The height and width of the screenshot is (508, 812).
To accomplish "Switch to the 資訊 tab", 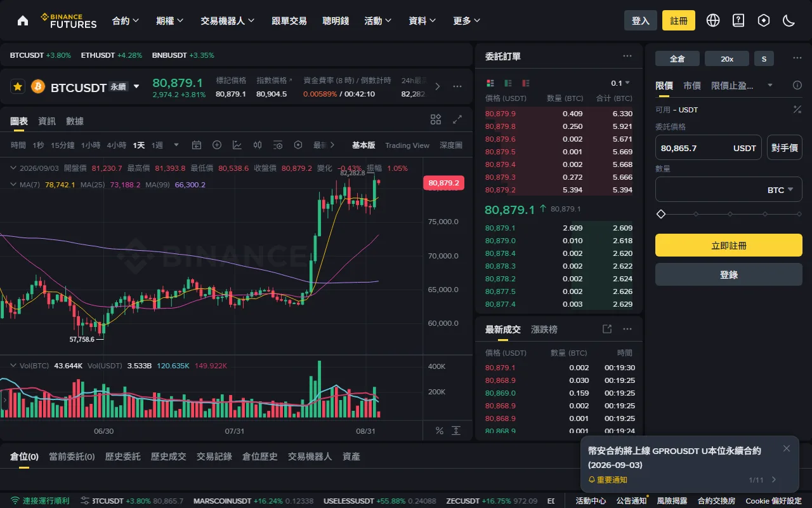I will tap(47, 121).
